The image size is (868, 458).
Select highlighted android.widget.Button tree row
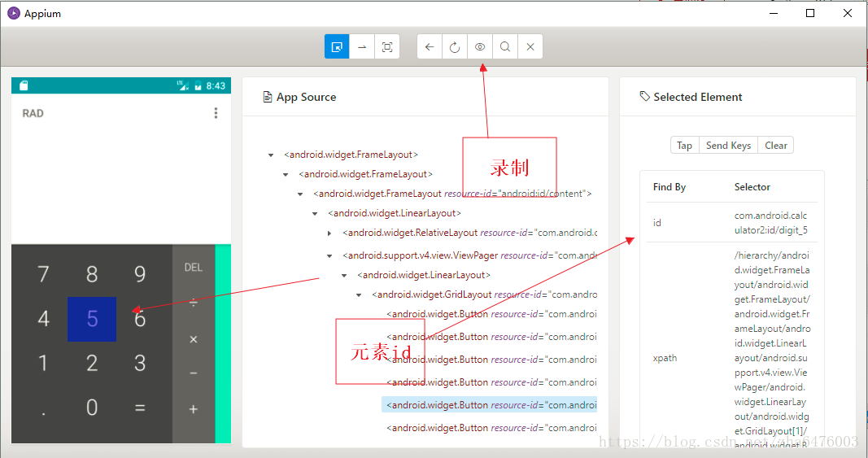pyautogui.click(x=490, y=405)
